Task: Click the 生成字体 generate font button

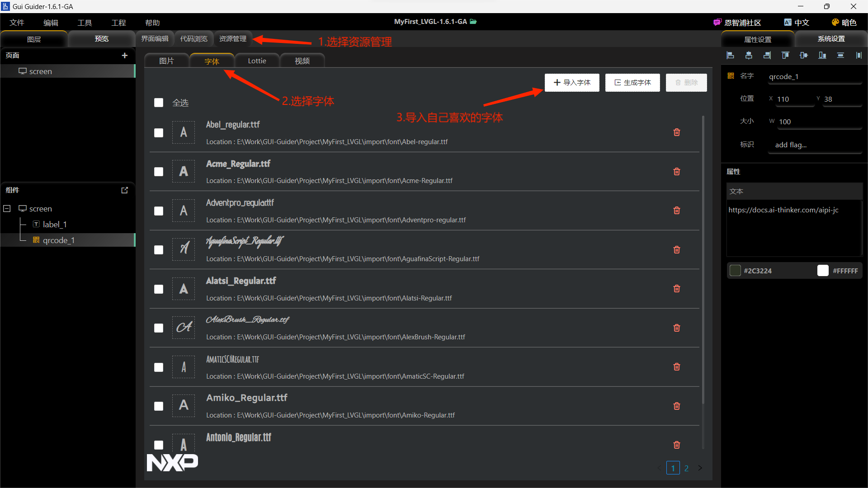Action: [x=632, y=83]
